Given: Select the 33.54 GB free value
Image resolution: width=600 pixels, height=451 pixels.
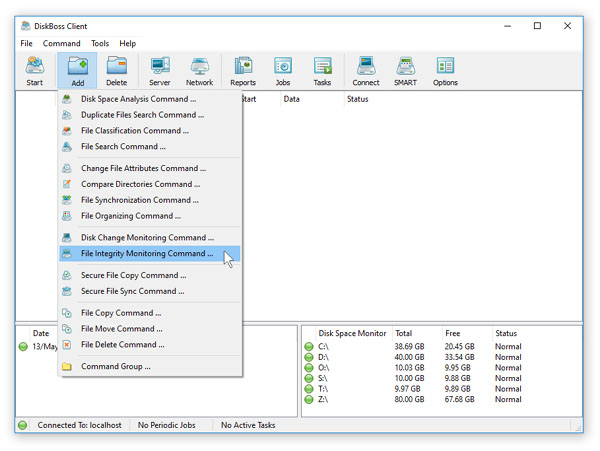Looking at the screenshot, I should [459, 357].
